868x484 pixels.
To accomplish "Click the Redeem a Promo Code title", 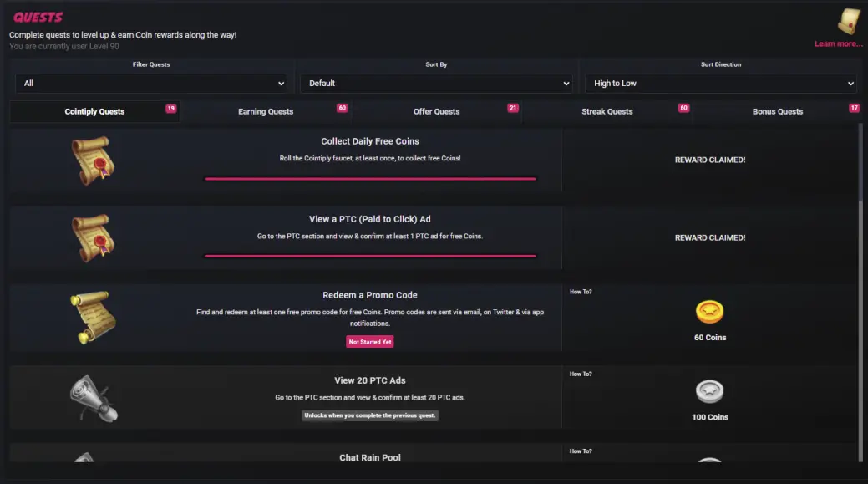I will (370, 295).
